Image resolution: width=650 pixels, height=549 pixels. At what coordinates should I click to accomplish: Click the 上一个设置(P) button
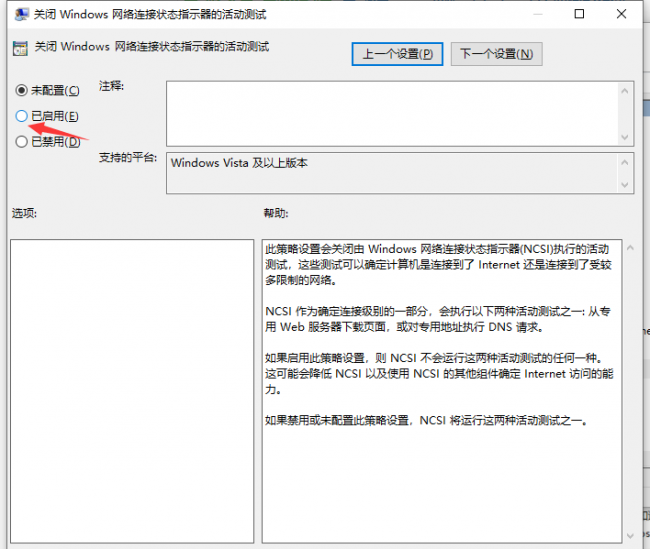(x=397, y=54)
